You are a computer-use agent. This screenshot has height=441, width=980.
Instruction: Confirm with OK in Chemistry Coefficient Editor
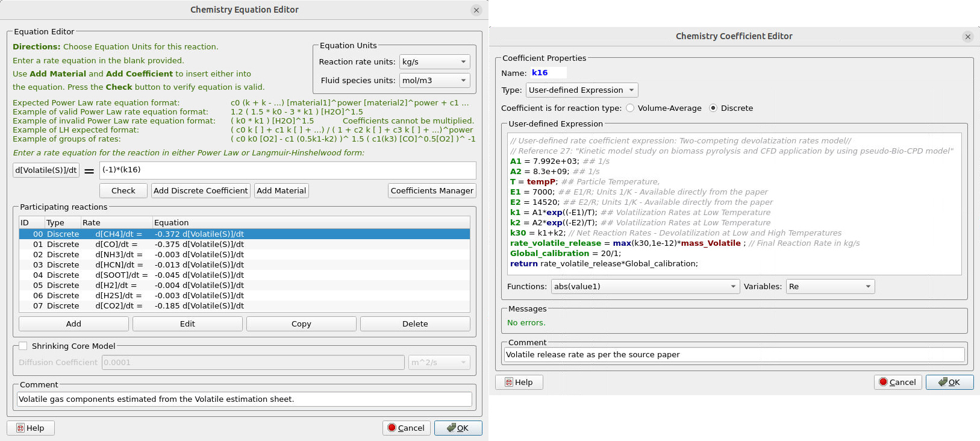click(949, 382)
